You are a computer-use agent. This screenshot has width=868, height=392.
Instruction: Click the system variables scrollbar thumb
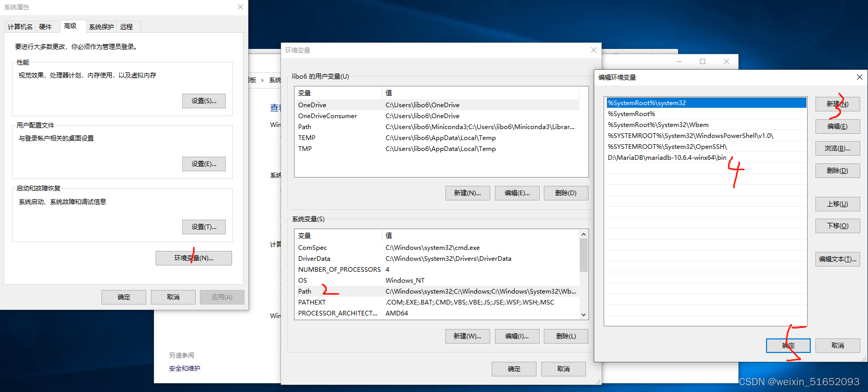pos(583,255)
